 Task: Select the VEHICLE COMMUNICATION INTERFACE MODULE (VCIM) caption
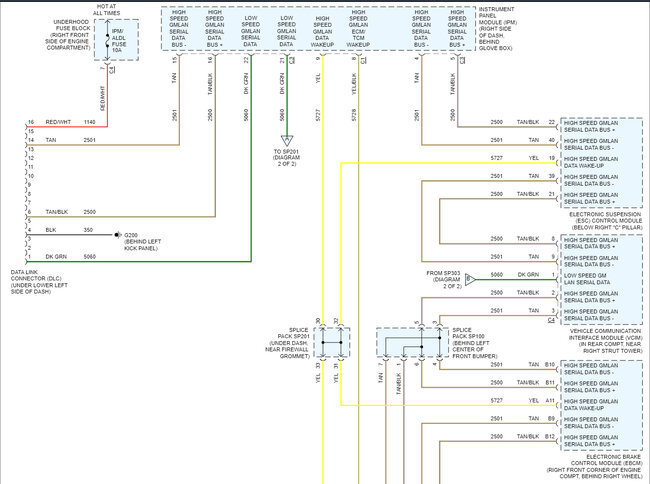(605, 341)
